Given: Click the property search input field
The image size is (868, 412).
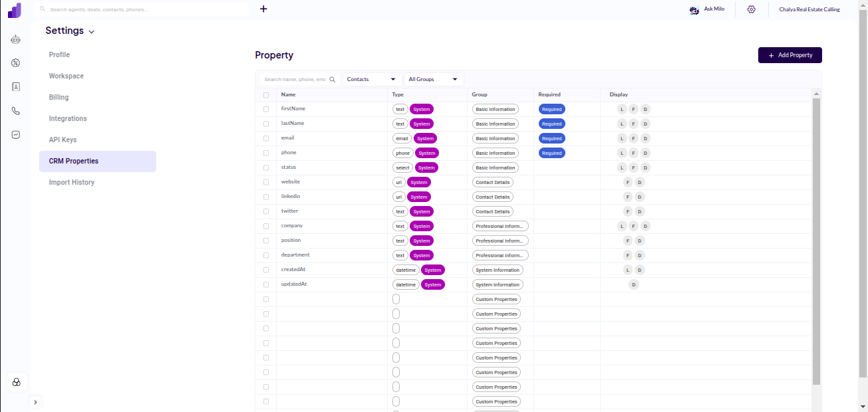Looking at the screenshot, I should point(296,78).
